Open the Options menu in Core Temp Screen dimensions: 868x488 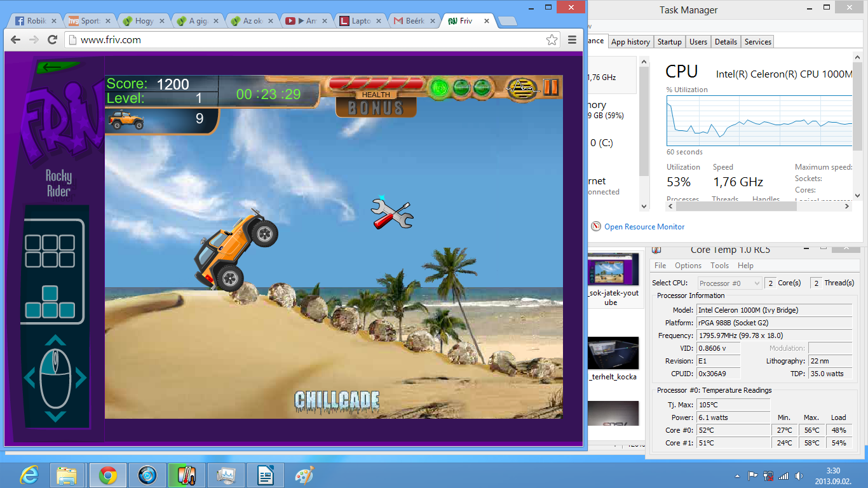[x=688, y=266]
